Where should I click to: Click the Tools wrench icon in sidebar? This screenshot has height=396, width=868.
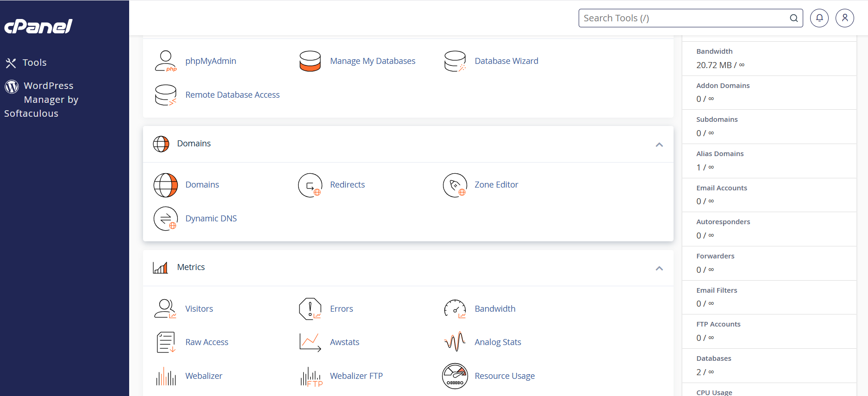click(x=11, y=63)
